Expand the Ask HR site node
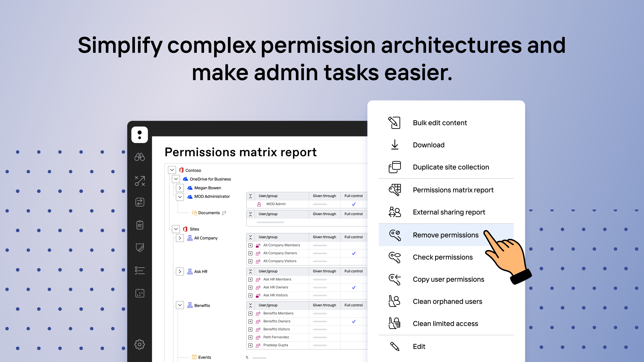 (180, 271)
